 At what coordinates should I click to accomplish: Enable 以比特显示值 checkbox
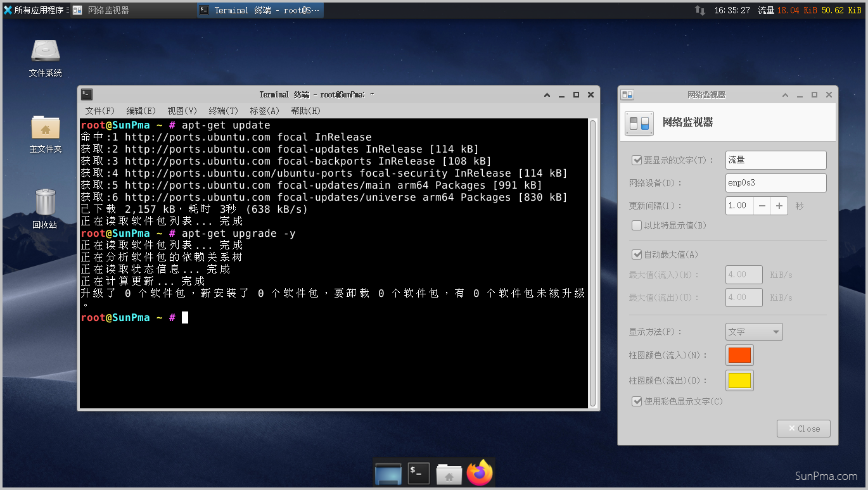637,225
